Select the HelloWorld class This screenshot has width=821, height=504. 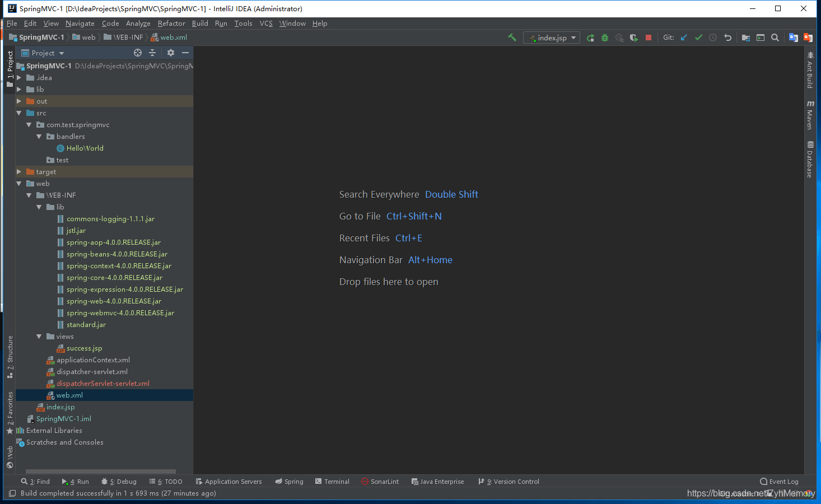coord(85,148)
